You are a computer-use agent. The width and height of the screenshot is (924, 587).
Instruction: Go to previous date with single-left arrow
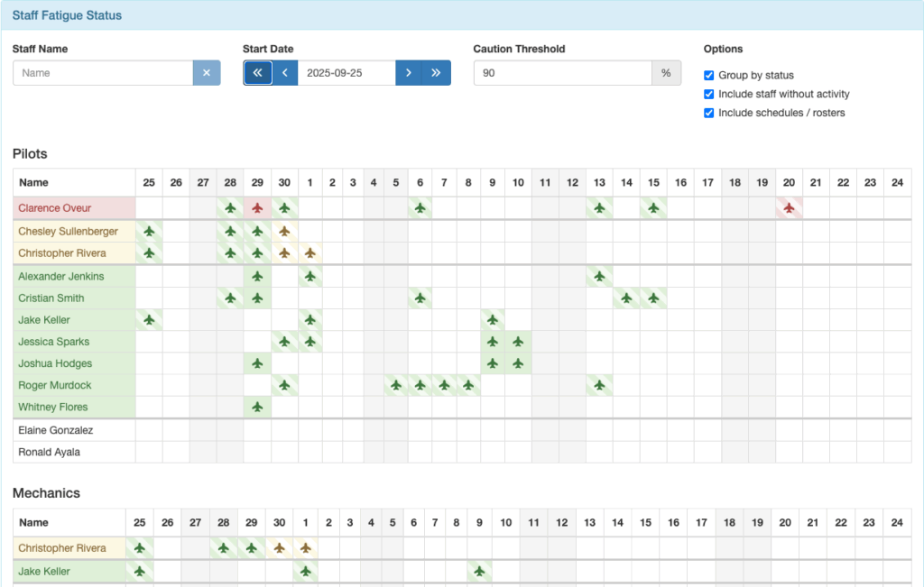[x=285, y=73]
